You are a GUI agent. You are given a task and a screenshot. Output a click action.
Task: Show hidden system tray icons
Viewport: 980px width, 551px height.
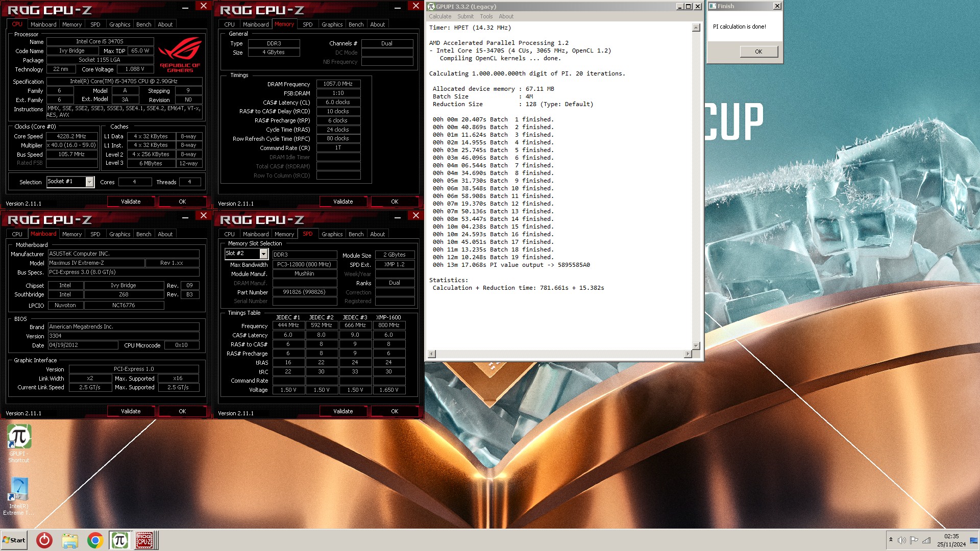pyautogui.click(x=891, y=540)
